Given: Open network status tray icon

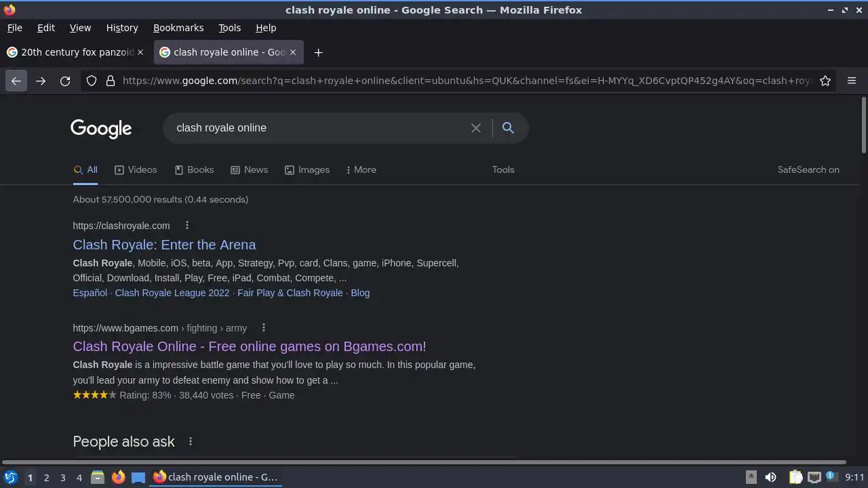Looking at the screenshot, I should point(814,477).
